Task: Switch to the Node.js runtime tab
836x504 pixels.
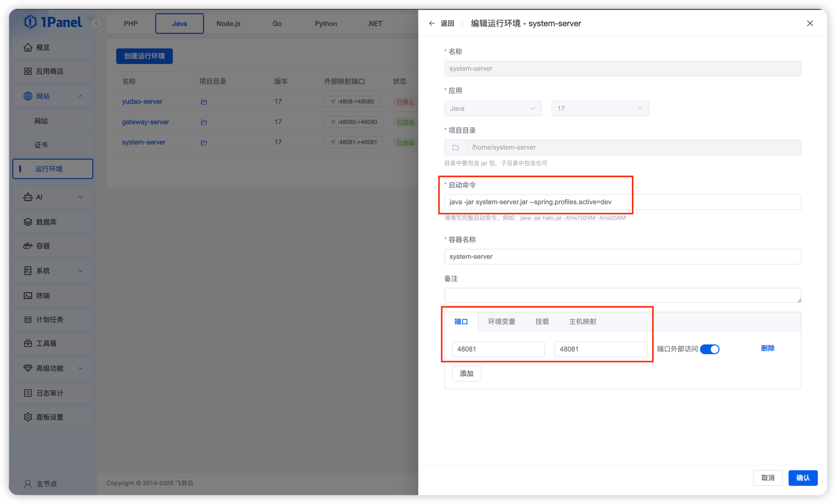Action: click(228, 23)
